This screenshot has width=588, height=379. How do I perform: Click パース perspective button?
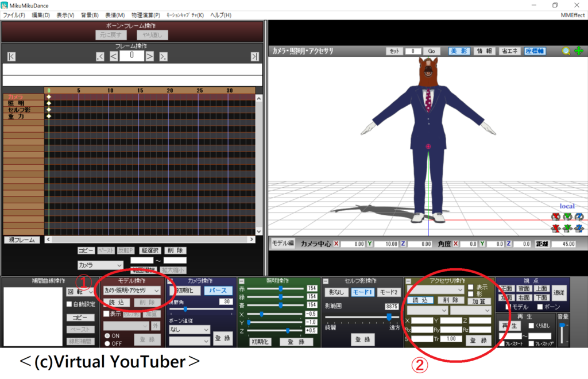[x=218, y=291]
